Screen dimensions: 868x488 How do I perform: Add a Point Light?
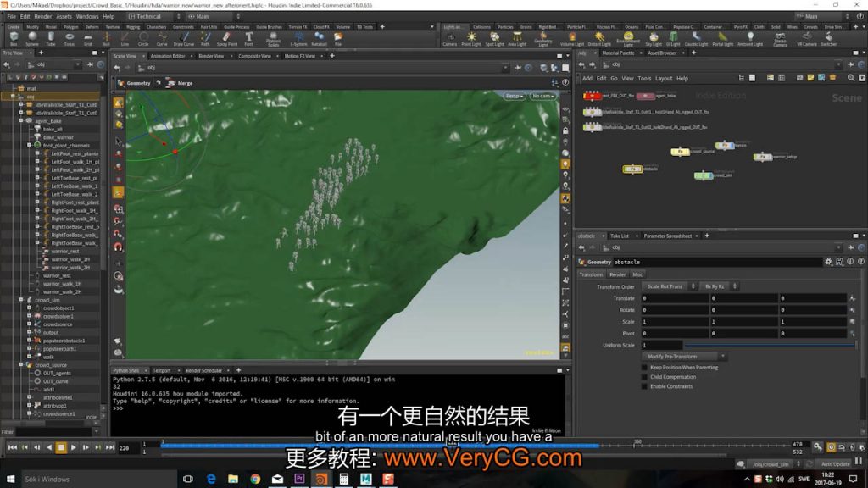coord(471,39)
